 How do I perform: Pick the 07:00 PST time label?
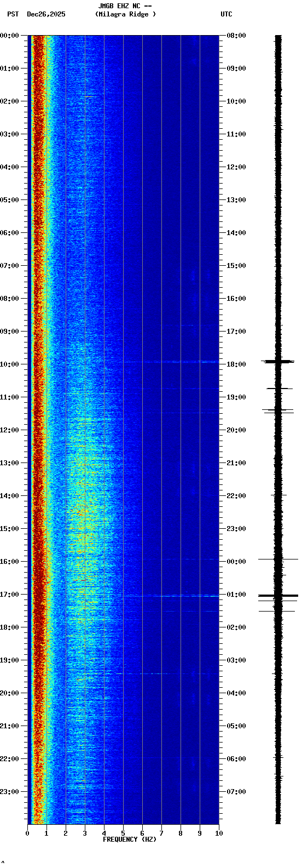(10, 266)
